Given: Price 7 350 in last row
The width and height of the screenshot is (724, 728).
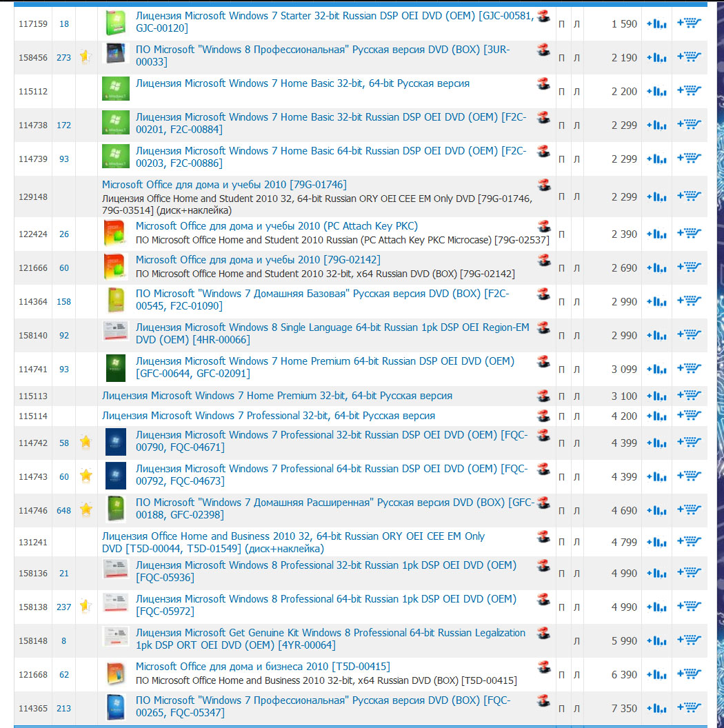Looking at the screenshot, I should point(624,709).
